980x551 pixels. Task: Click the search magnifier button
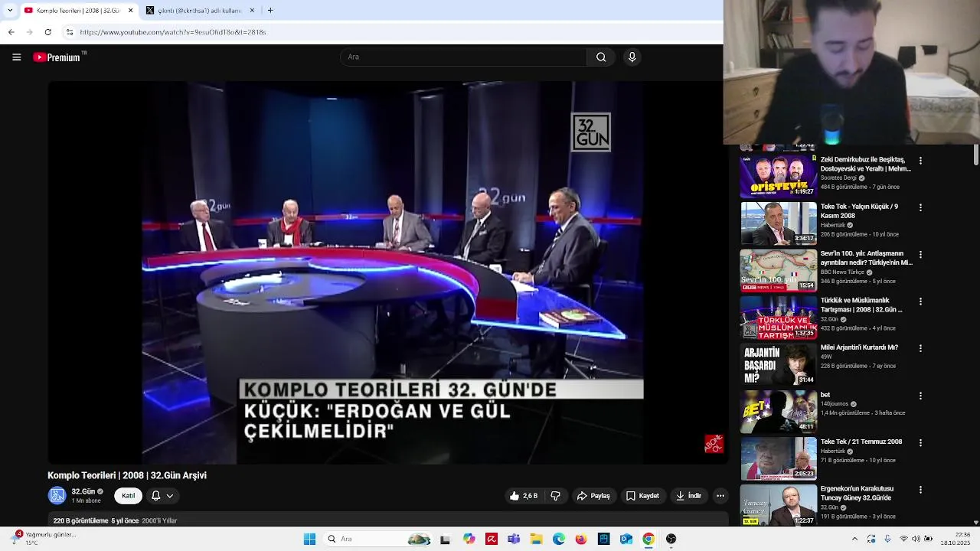click(601, 57)
